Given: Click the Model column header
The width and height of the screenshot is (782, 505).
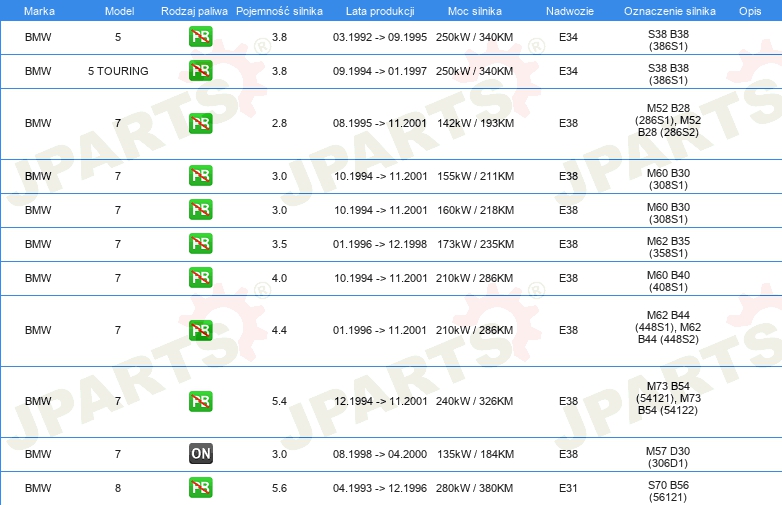Looking at the screenshot, I should (119, 11).
